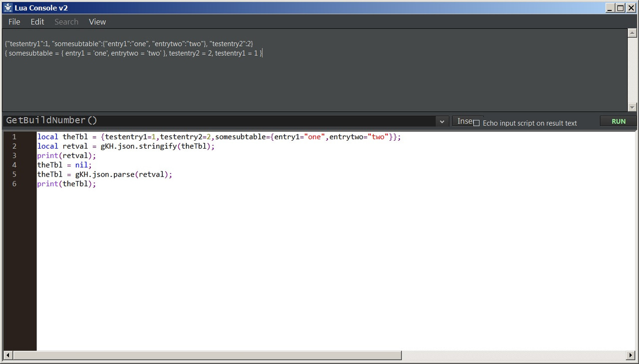Click line number 3 in gutter
This screenshot has width=639, height=364.
point(14,156)
